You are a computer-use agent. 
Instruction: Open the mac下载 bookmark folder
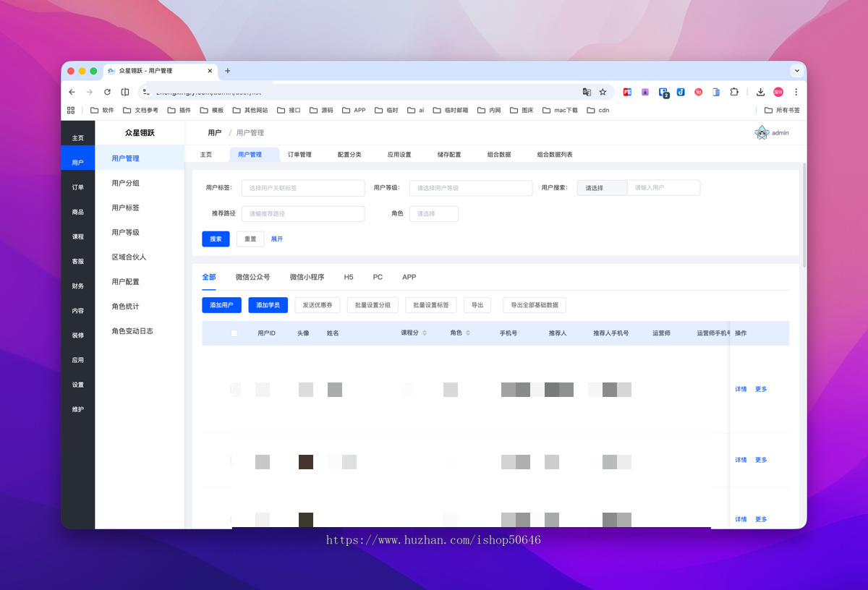pos(560,110)
